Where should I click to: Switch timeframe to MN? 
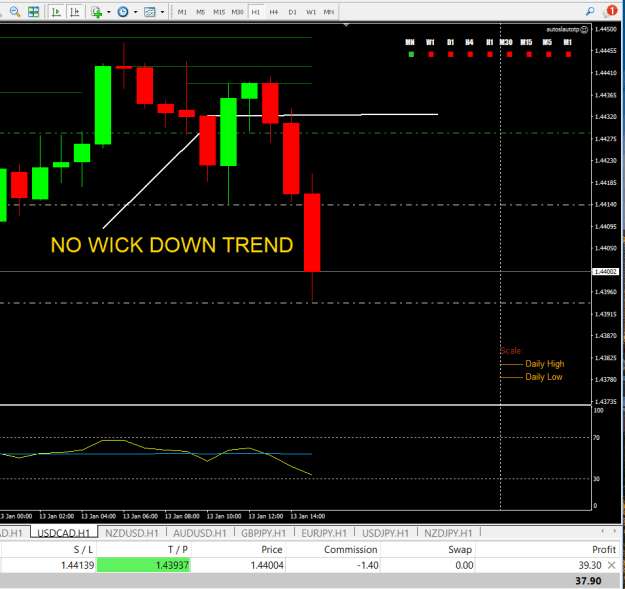(x=329, y=12)
